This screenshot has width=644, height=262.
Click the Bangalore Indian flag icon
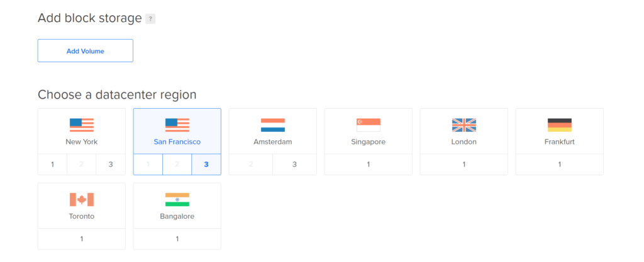177,199
